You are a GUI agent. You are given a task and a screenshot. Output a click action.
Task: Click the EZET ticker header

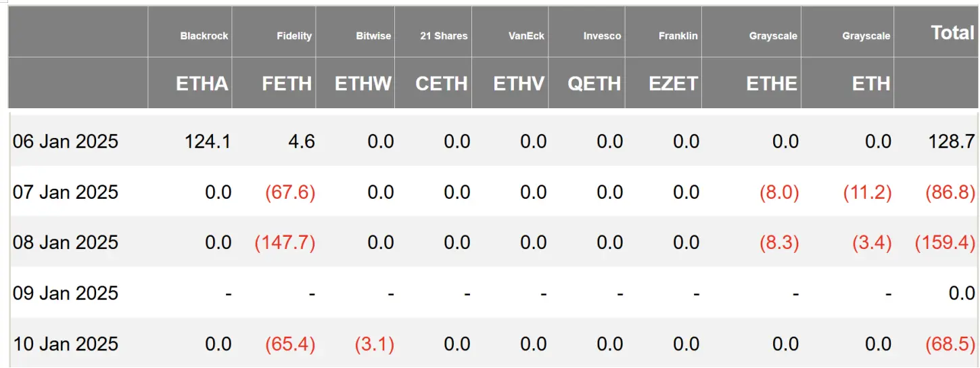(x=673, y=84)
